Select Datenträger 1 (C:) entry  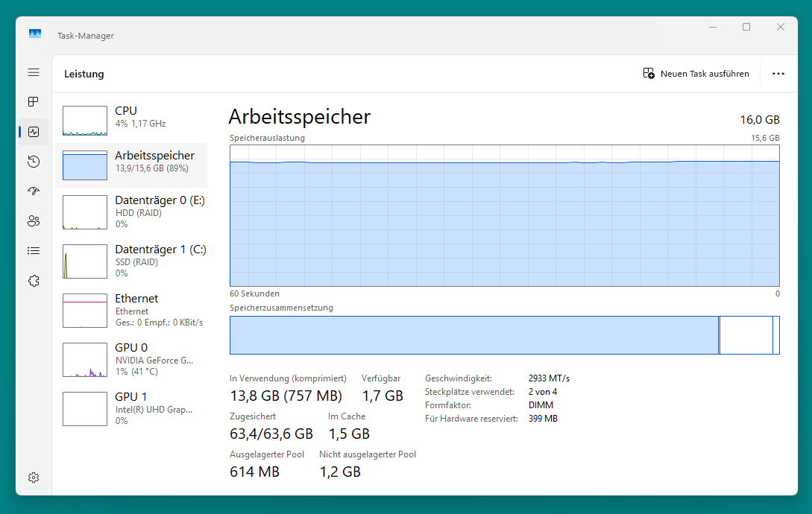click(131, 261)
